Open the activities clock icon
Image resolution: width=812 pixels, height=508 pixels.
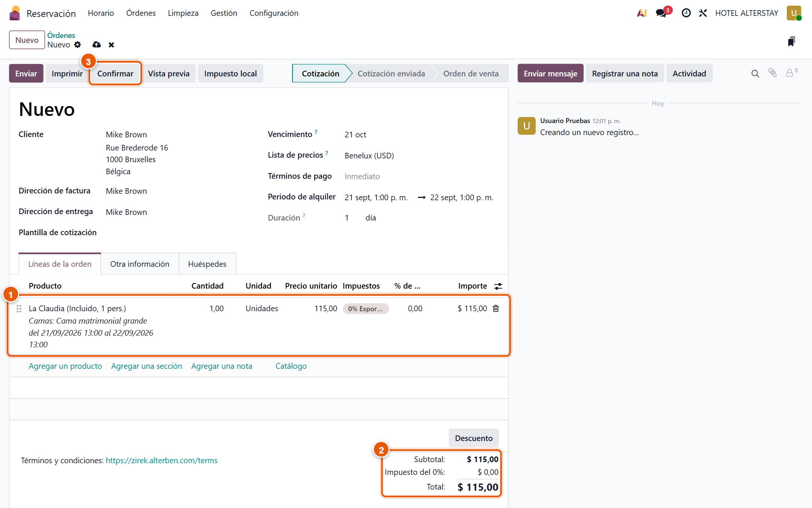click(686, 13)
